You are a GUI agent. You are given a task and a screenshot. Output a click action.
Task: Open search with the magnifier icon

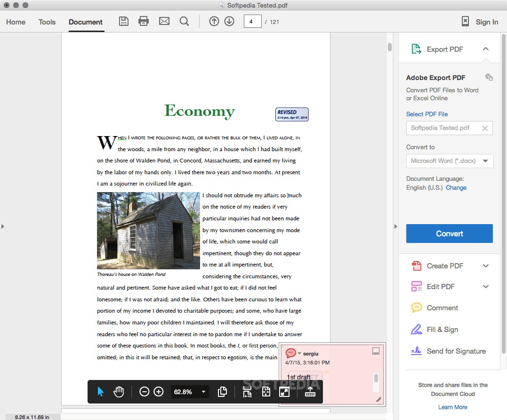(x=184, y=21)
